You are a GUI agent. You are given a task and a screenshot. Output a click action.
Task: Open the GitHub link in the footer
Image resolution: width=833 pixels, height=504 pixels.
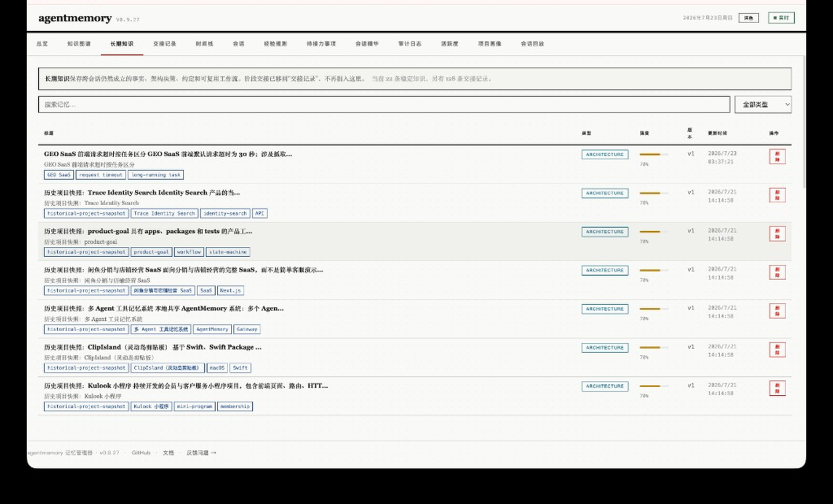click(x=141, y=453)
